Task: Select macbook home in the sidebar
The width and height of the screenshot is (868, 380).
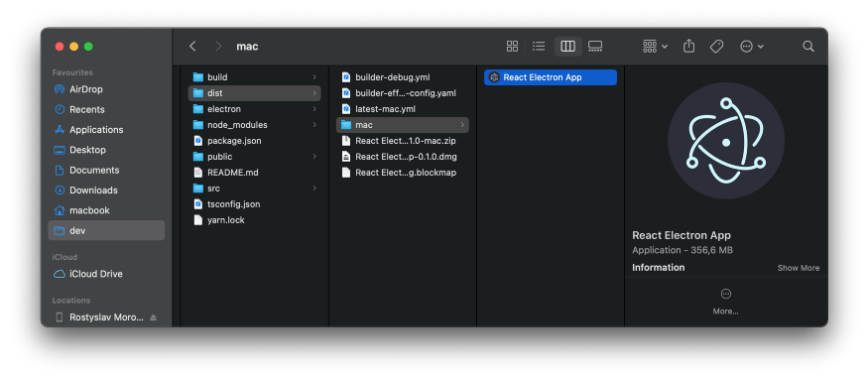Action: click(x=106, y=210)
